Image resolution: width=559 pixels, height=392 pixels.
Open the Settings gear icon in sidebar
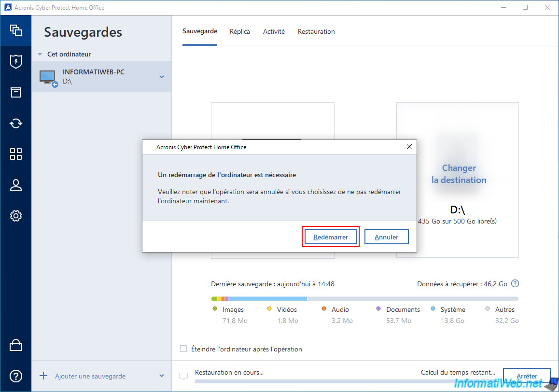pos(15,216)
